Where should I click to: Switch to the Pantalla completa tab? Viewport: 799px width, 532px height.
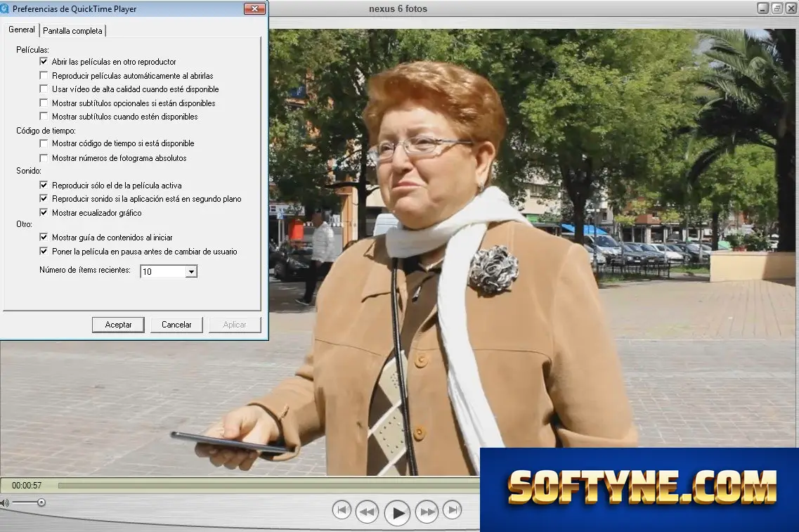(x=72, y=31)
